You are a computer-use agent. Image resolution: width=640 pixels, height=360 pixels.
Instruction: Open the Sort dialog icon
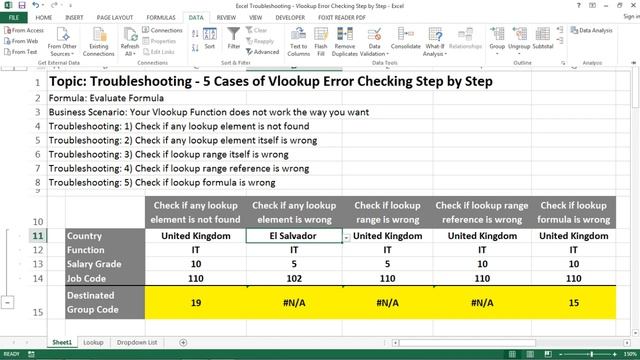[210, 39]
